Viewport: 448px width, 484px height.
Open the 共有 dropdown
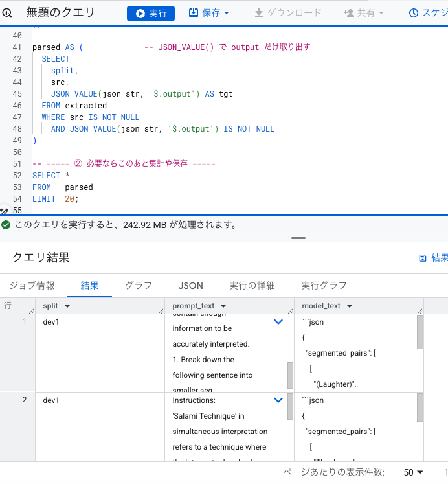(364, 13)
